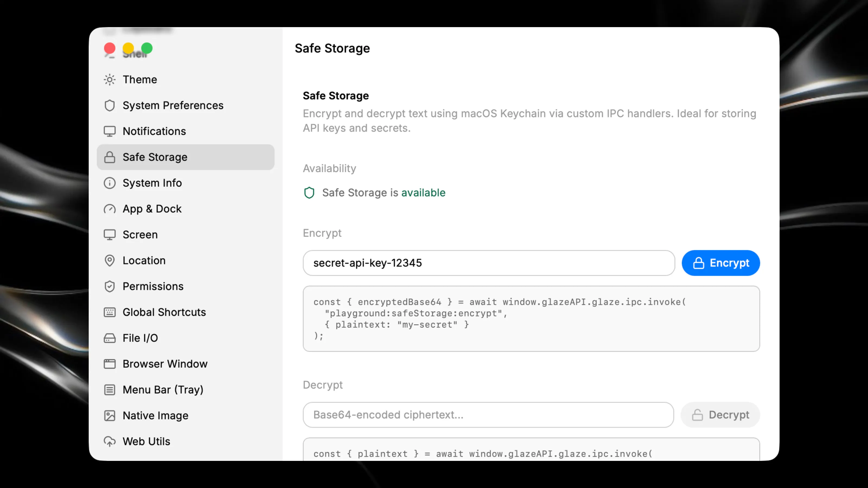Click the list icon beside Menu Bar (Tray)
868x488 pixels.
coord(110,390)
